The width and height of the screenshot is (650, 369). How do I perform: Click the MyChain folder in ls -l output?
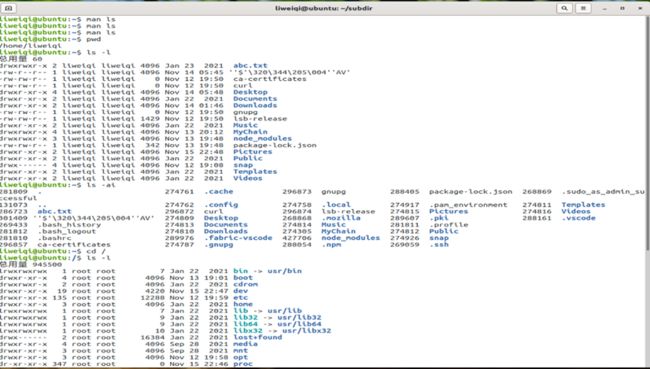[x=250, y=132]
